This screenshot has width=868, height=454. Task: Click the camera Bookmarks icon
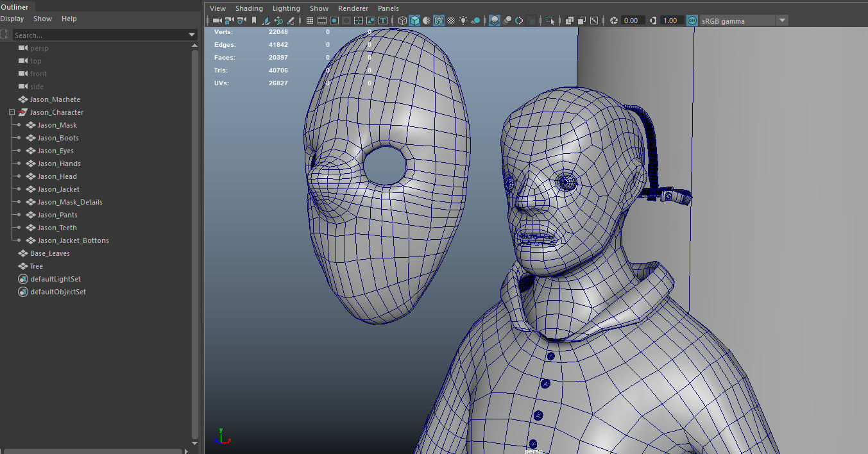coord(253,21)
